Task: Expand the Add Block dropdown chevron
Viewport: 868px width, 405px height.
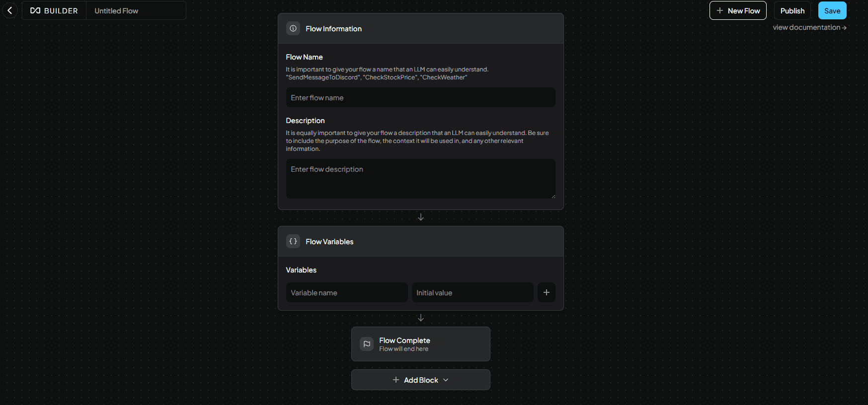Action: click(446, 380)
